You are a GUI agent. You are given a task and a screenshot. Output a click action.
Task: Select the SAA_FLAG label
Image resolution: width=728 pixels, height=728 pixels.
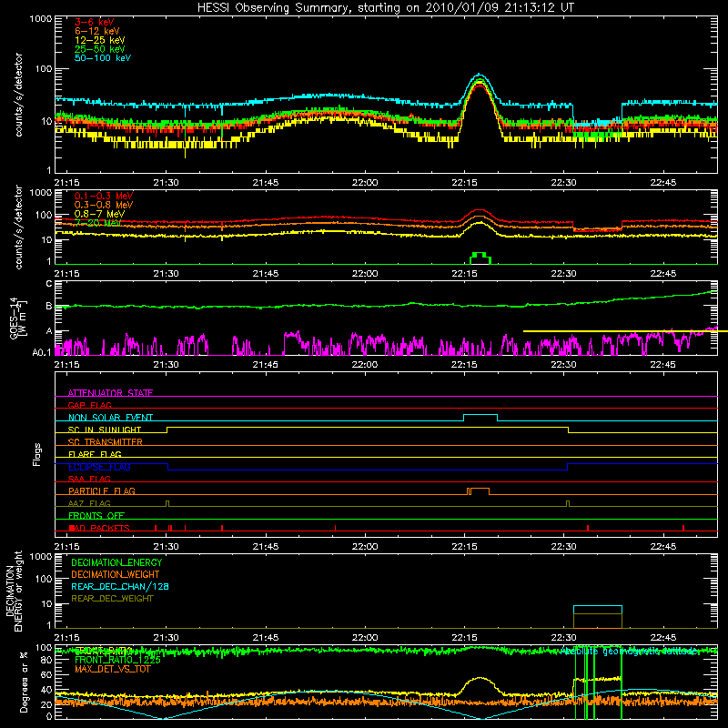[x=89, y=479]
